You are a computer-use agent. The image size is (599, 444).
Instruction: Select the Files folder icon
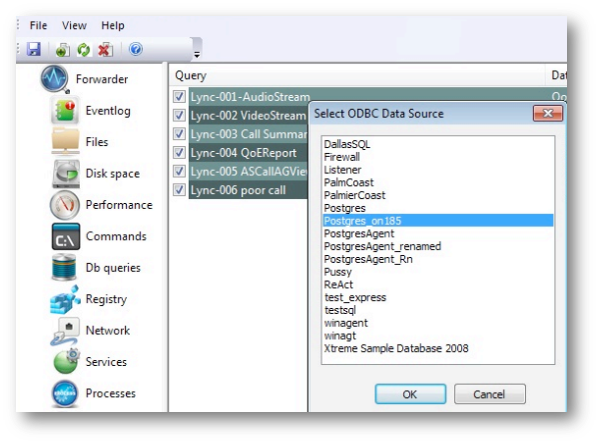click(65, 141)
